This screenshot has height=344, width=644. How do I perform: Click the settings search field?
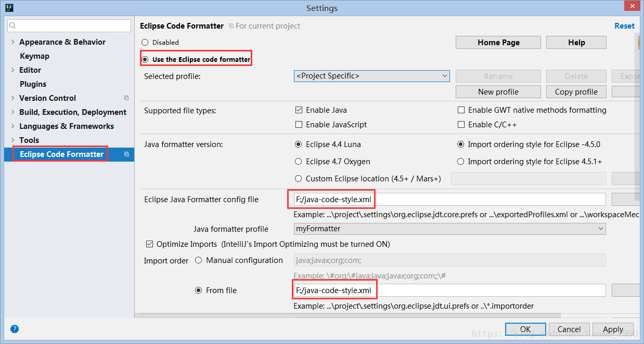click(x=69, y=25)
